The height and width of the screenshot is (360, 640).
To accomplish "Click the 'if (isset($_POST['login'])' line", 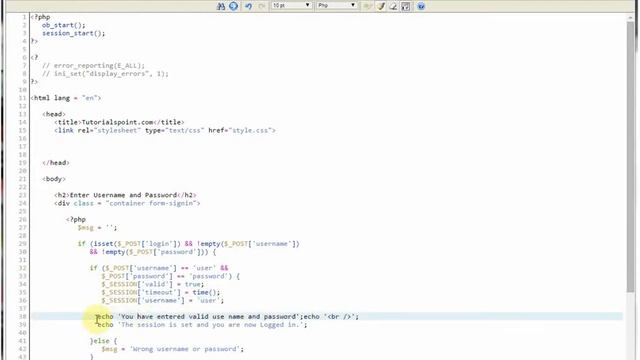I will pyautogui.click(x=189, y=244).
